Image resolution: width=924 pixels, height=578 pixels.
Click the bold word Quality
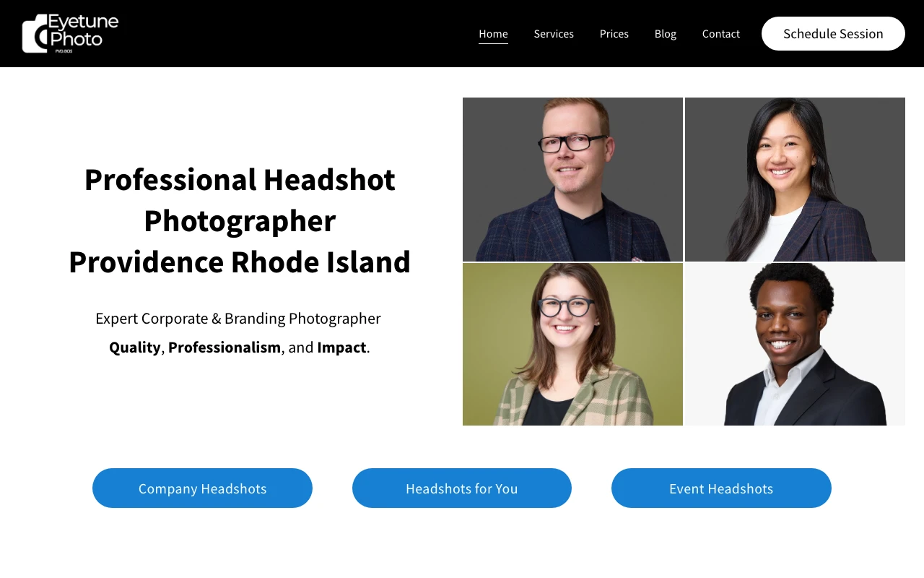135,348
